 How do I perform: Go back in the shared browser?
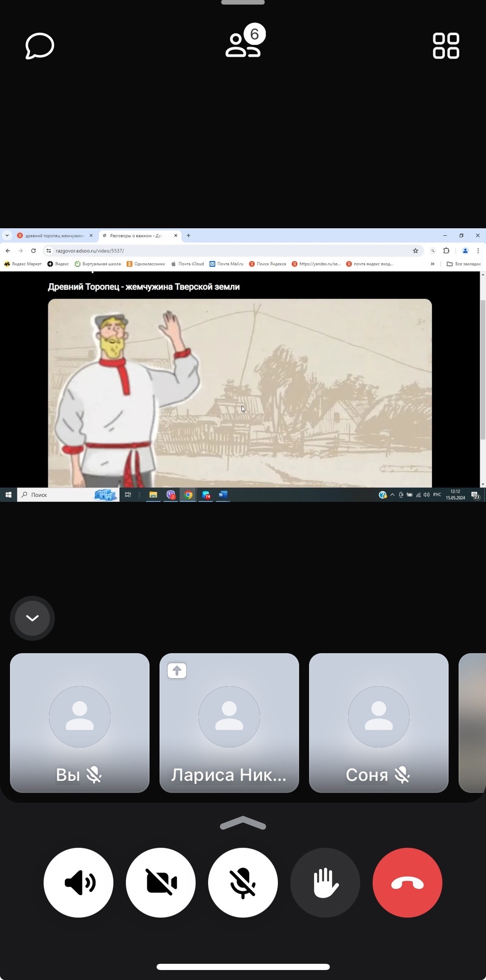coord(8,250)
